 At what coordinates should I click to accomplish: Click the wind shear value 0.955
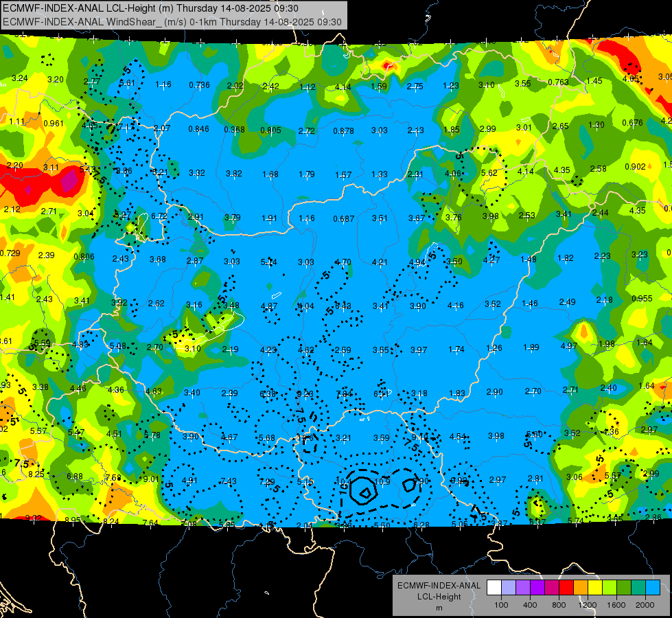pos(642,299)
